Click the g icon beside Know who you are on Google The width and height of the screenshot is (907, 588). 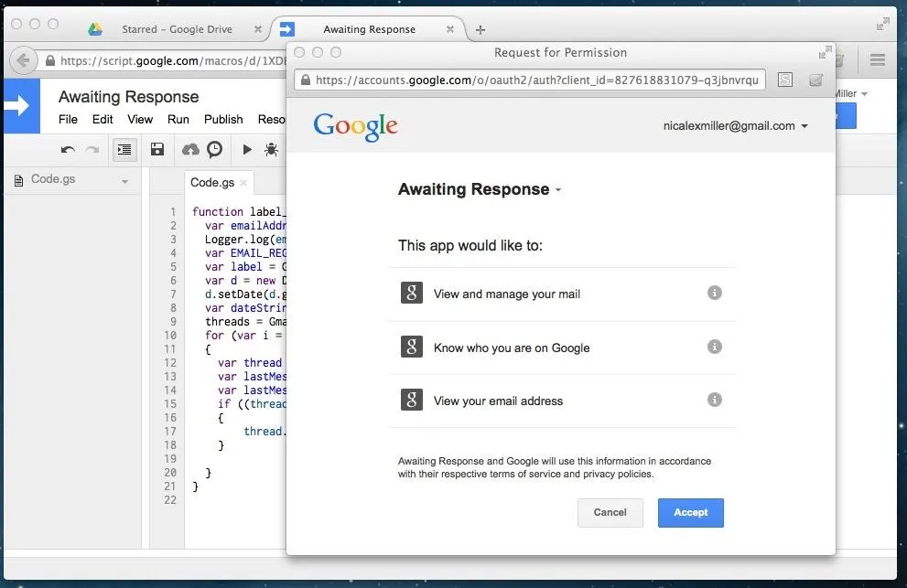tap(412, 347)
